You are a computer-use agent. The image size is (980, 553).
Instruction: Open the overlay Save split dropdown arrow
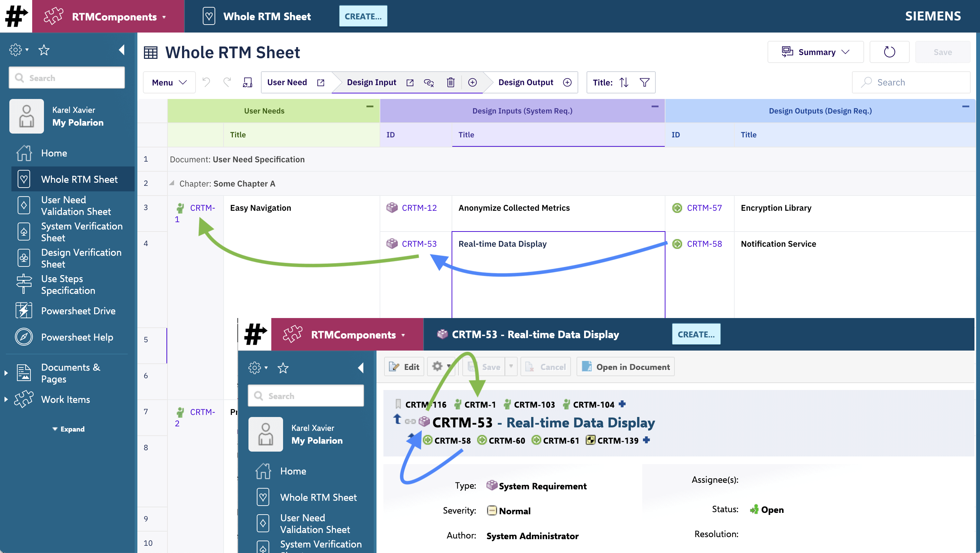click(x=511, y=366)
